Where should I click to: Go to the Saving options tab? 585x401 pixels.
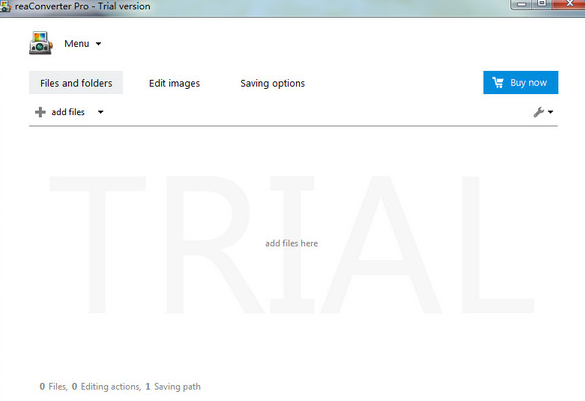pos(272,83)
